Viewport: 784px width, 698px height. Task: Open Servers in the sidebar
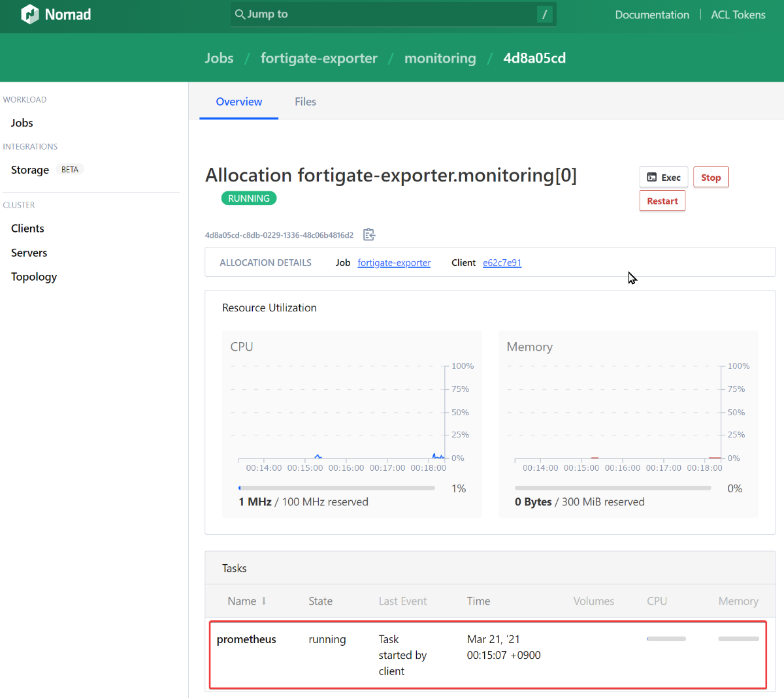pos(29,253)
